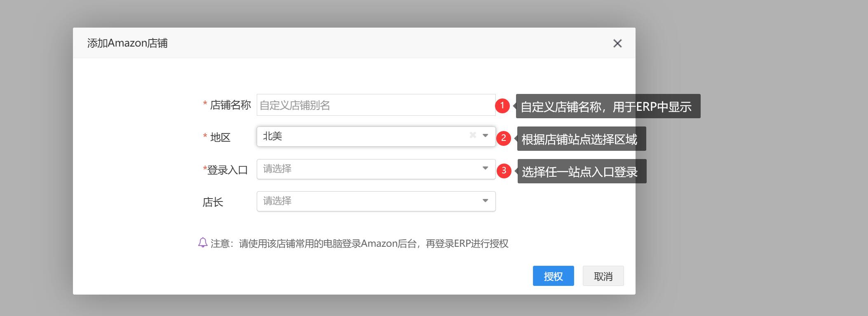The height and width of the screenshot is (316, 868).
Task: Expand the 地区 dropdown arrow
Action: click(485, 136)
